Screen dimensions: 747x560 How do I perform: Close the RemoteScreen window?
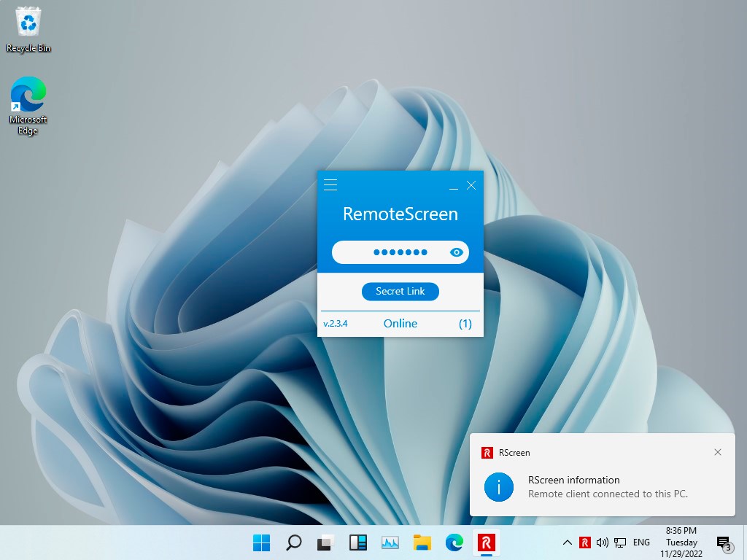[x=471, y=185]
